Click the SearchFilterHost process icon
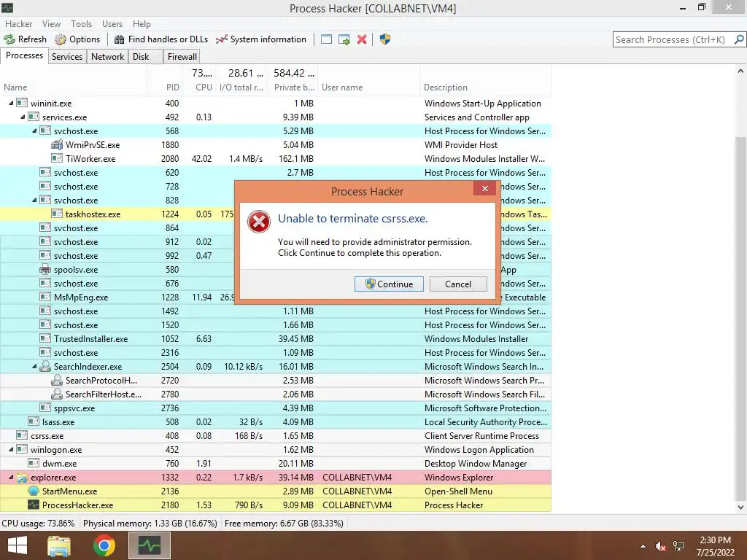This screenshot has height=560, width=747. [x=57, y=394]
